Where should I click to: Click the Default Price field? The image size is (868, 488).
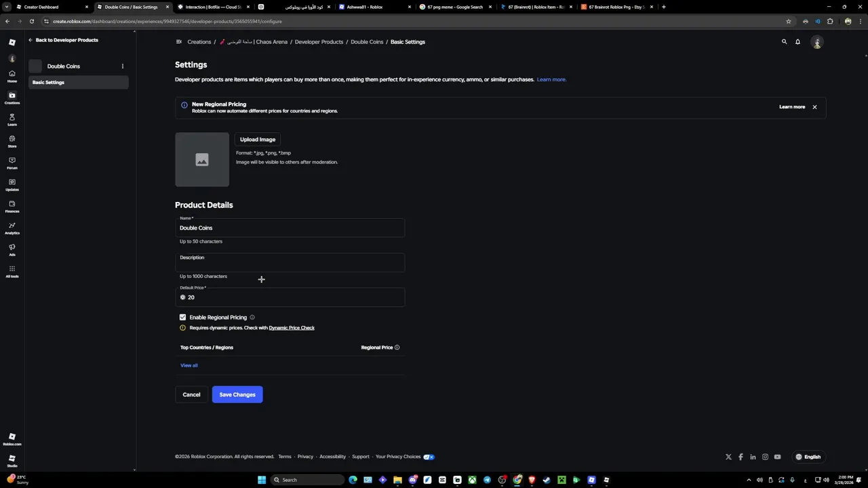tap(290, 297)
